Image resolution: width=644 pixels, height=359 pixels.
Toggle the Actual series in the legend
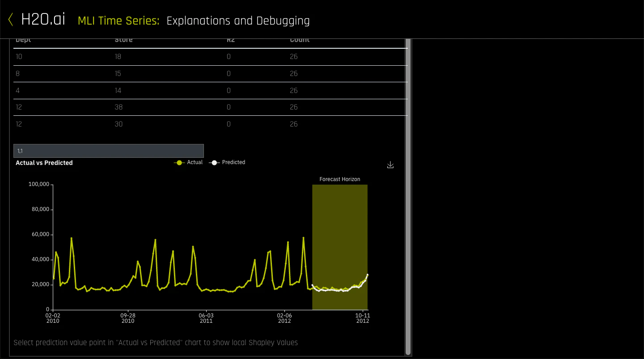click(x=188, y=162)
